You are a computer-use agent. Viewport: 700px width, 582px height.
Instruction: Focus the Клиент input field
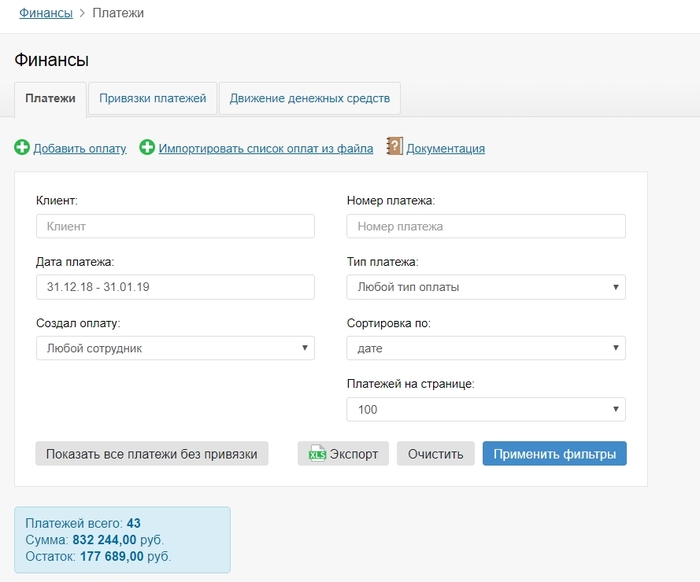coord(175,227)
